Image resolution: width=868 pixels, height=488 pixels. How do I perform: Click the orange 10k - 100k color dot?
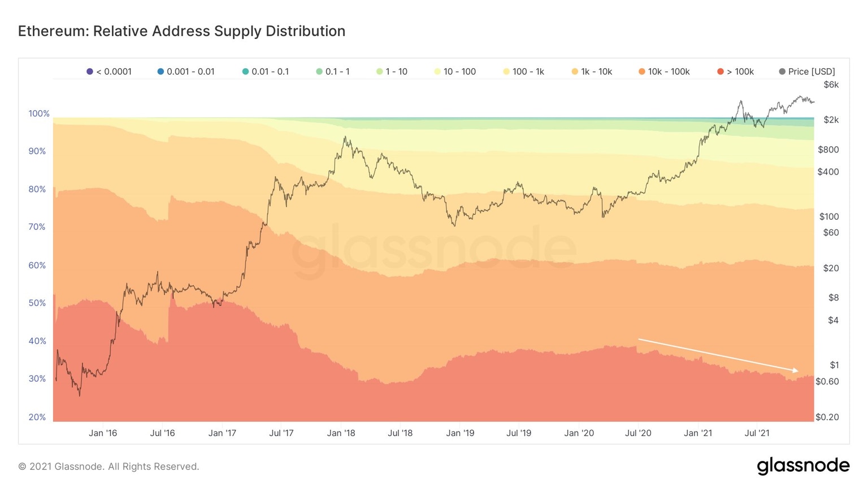click(642, 72)
